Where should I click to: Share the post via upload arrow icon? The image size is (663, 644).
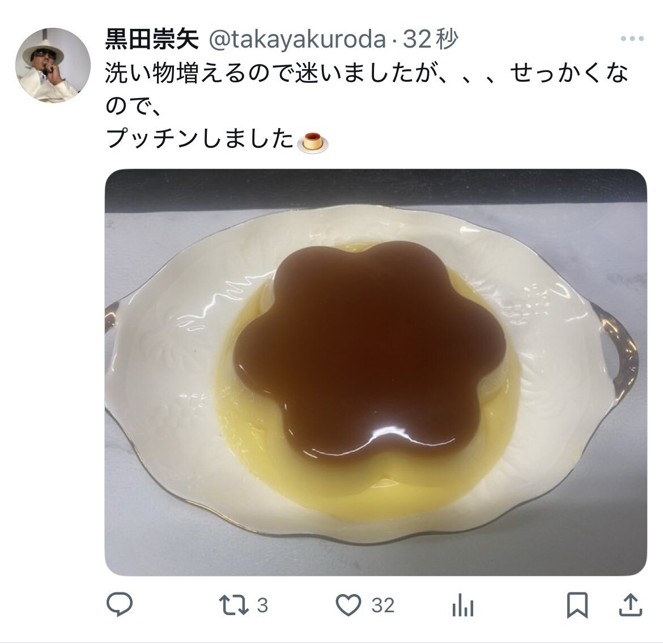pos(631,605)
